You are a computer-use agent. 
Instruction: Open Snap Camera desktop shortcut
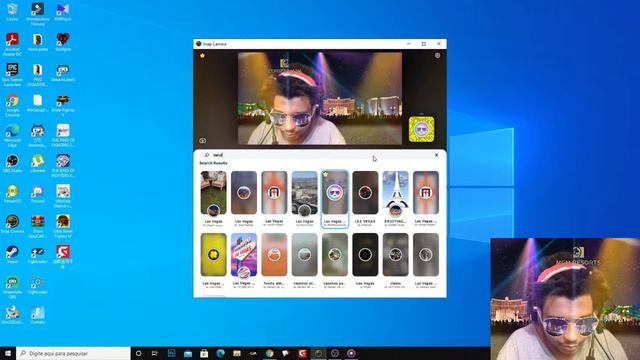12,224
